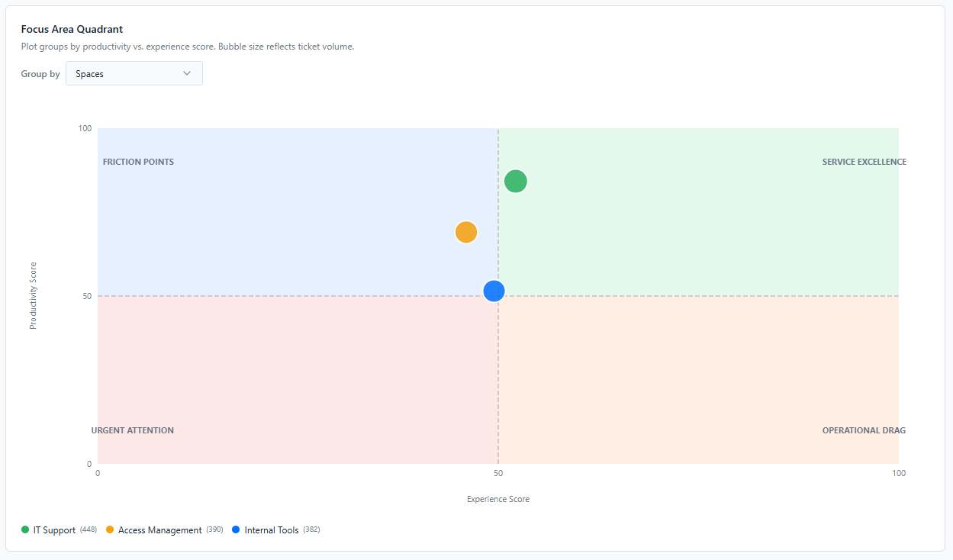Click the OPERATIONAL DRAG quadrant label

tap(864, 430)
